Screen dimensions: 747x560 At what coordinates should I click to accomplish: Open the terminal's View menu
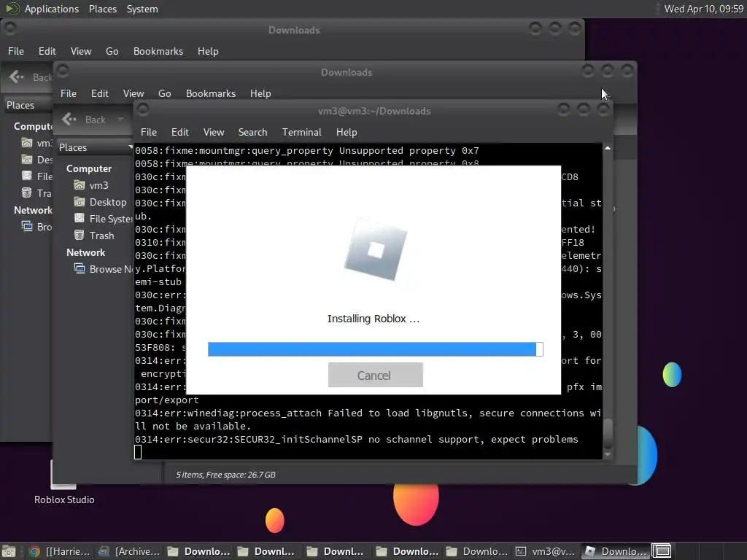coord(214,133)
